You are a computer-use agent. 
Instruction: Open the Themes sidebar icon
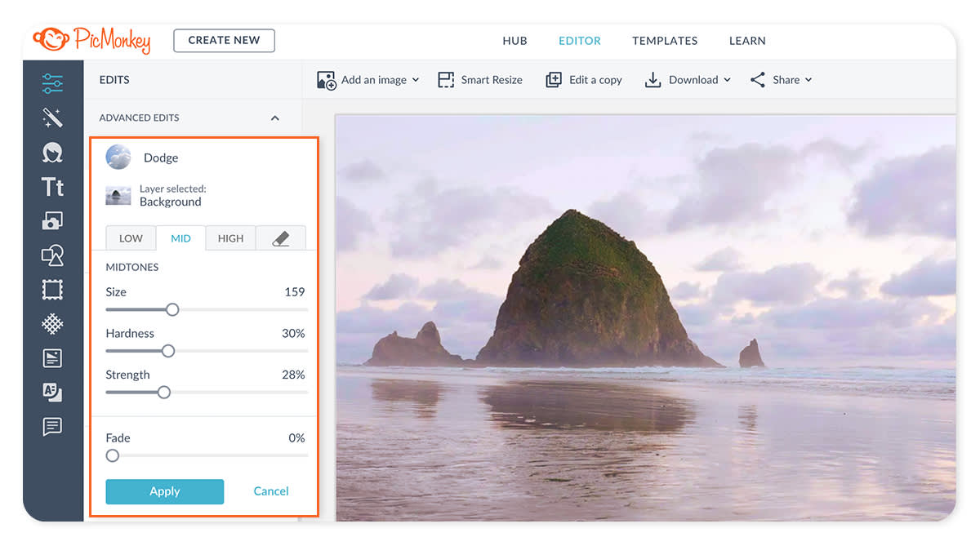tap(52, 358)
